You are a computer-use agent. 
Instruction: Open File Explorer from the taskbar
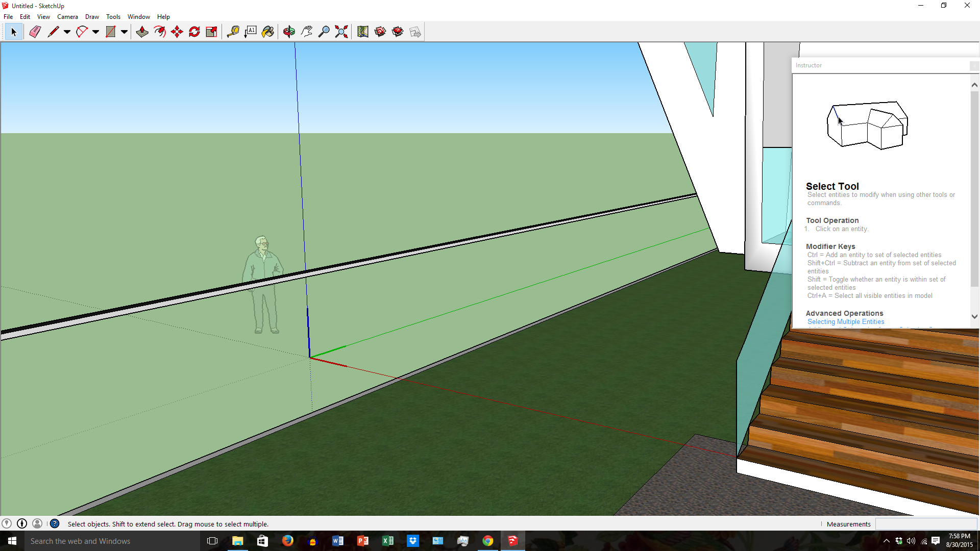pyautogui.click(x=238, y=541)
